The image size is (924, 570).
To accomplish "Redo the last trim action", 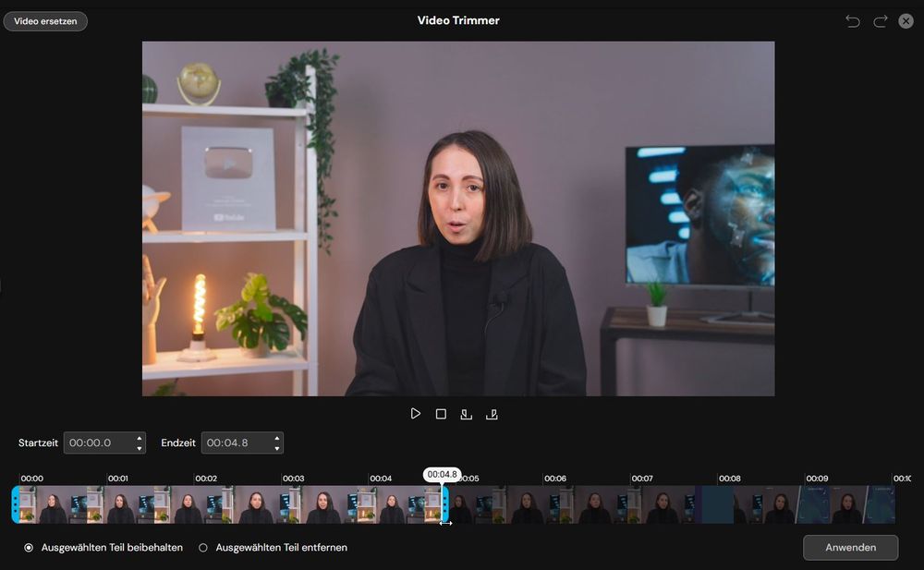I will (879, 20).
